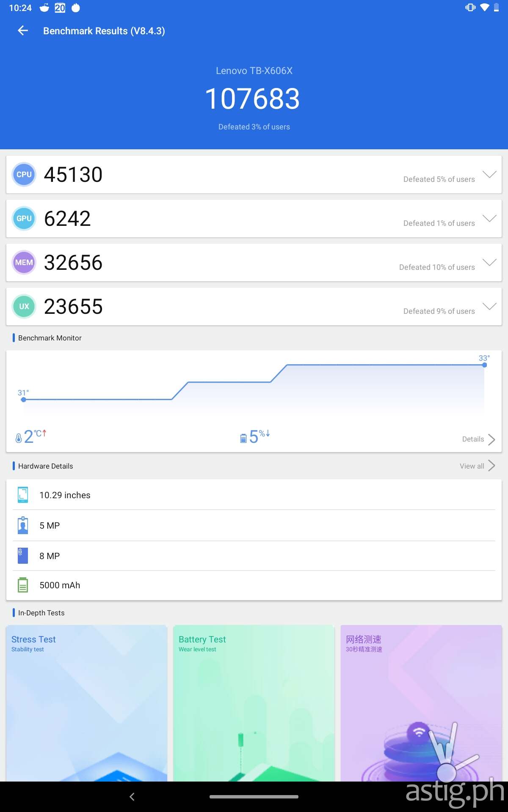508x812 pixels.
Task: Open the 网络测速 network speed card
Action: pyautogui.click(x=421, y=703)
